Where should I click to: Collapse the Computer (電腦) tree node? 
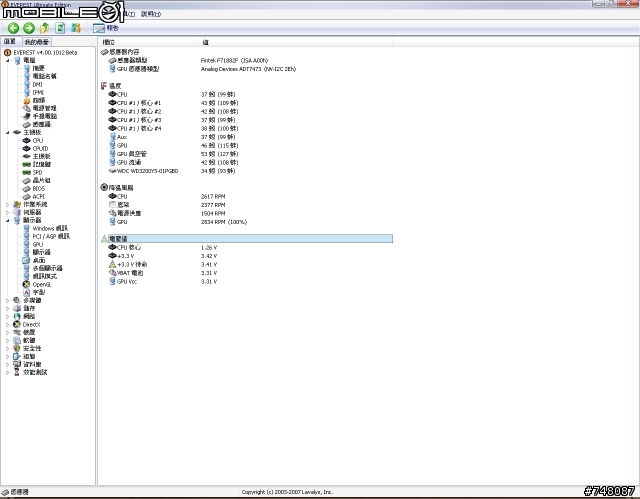click(8, 60)
